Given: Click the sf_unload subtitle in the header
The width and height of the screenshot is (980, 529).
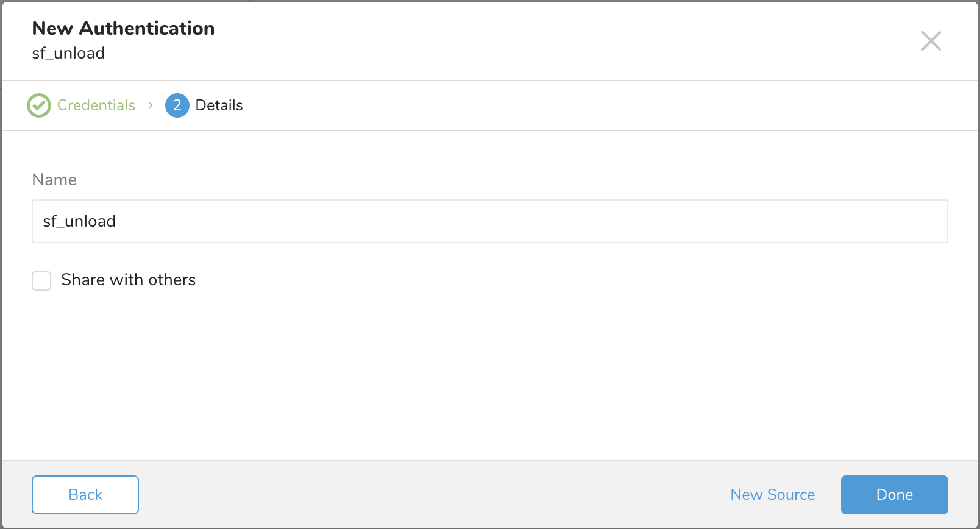Looking at the screenshot, I should tap(68, 53).
